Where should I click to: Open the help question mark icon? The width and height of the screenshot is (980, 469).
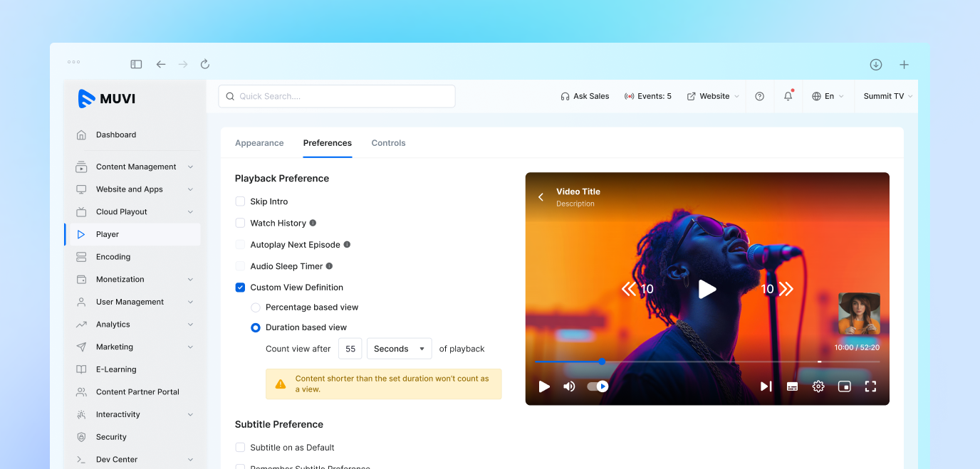pyautogui.click(x=759, y=96)
